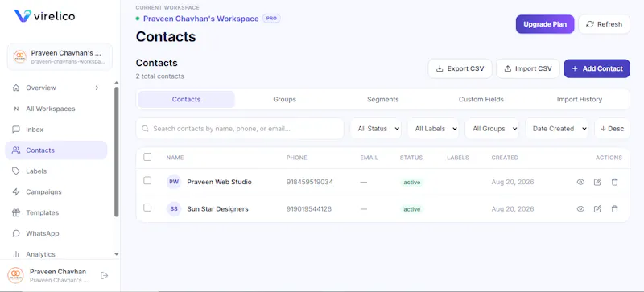Click the Praveen Web Studio name

pos(219,182)
